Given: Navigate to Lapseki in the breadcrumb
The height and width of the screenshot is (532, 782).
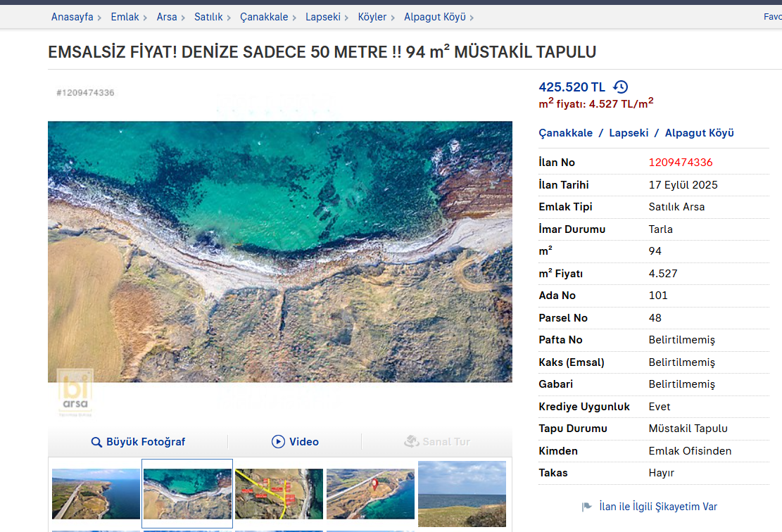Looking at the screenshot, I should coord(323,17).
